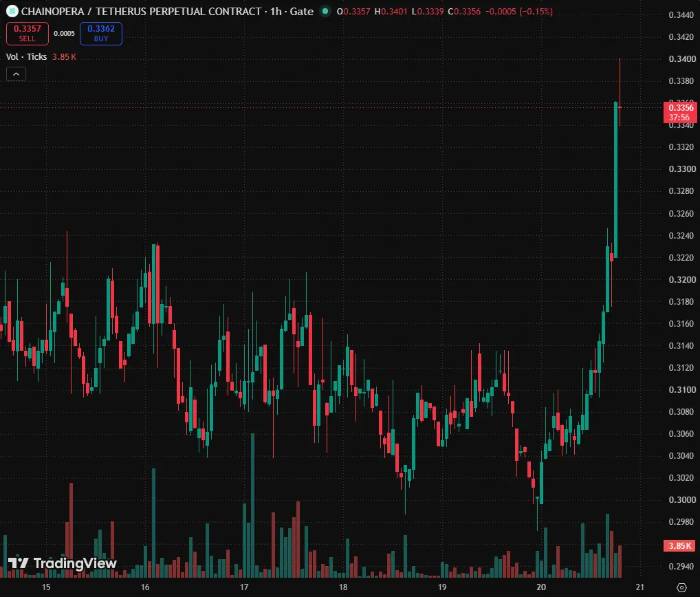Click the CHAINOPERA / TETHERUS PERPETUAL CONTRACT title
700x597 pixels.
[x=142, y=11]
